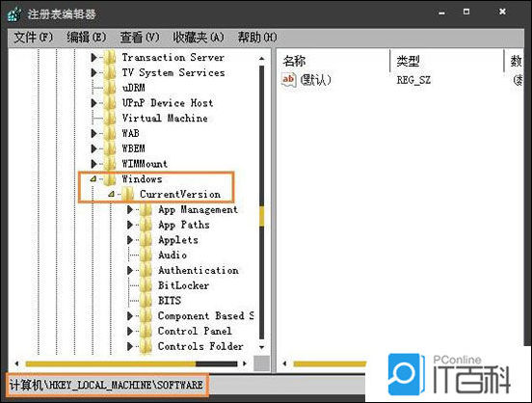Click the uDRM folder icon
This screenshot has width=532, height=403.
click(x=110, y=88)
